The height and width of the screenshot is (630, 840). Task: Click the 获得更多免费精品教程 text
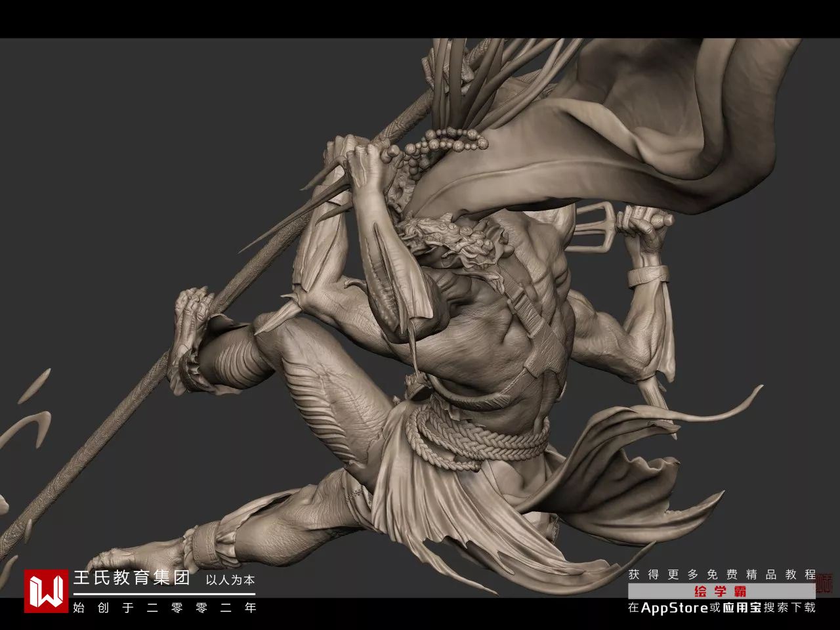[722, 574]
